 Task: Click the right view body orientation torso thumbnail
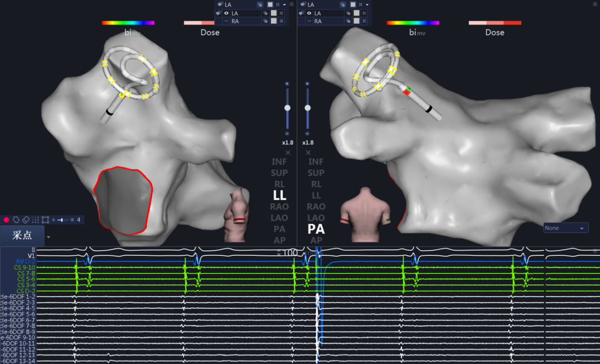click(x=366, y=215)
